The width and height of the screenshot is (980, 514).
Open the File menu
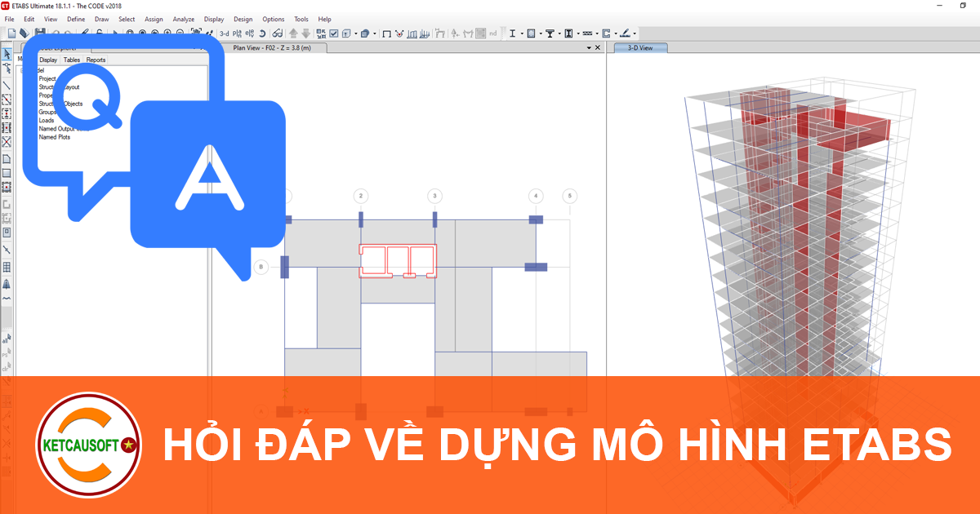point(10,19)
